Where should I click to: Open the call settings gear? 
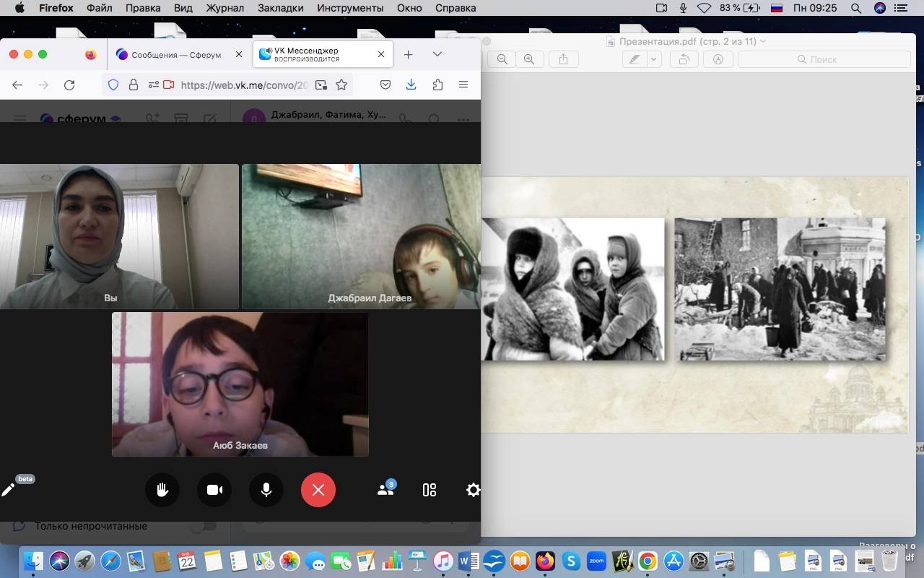point(473,490)
